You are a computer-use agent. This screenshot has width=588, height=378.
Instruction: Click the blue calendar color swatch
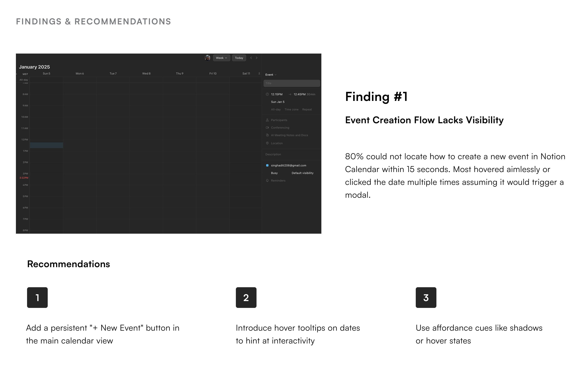coord(267,165)
